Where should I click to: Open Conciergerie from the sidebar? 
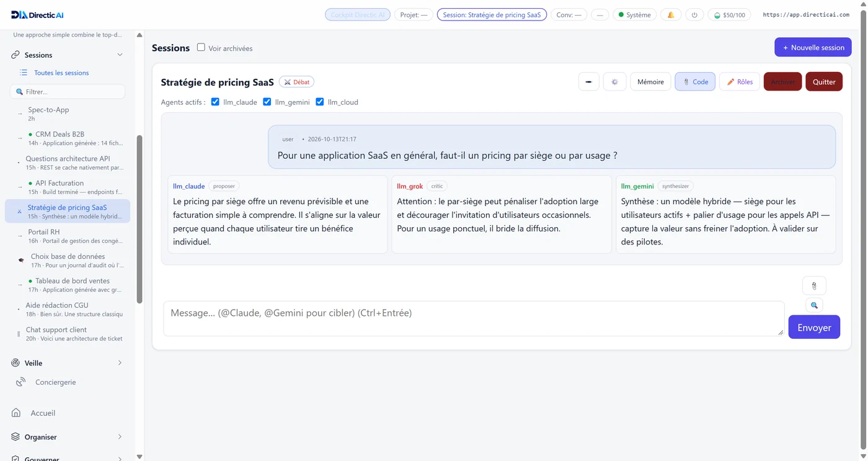[56, 382]
